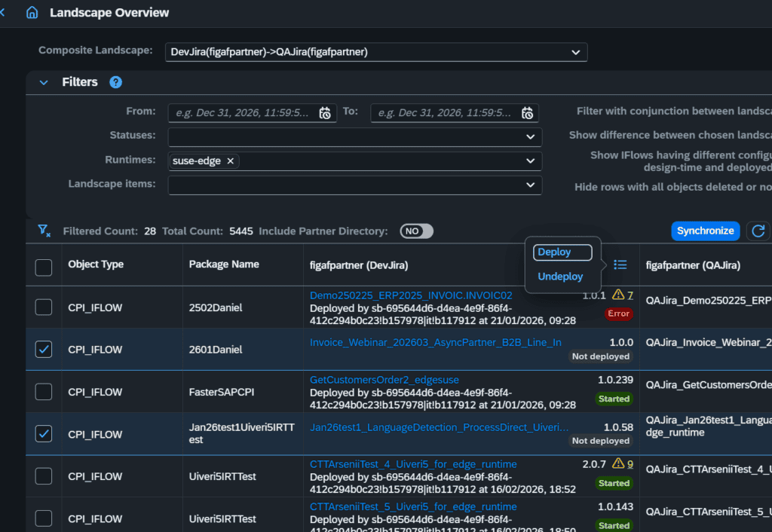Open CTTArseniiTest_4_Uiveri5_for_edge_runtime link
This screenshot has width=772, height=532.
[413, 464]
